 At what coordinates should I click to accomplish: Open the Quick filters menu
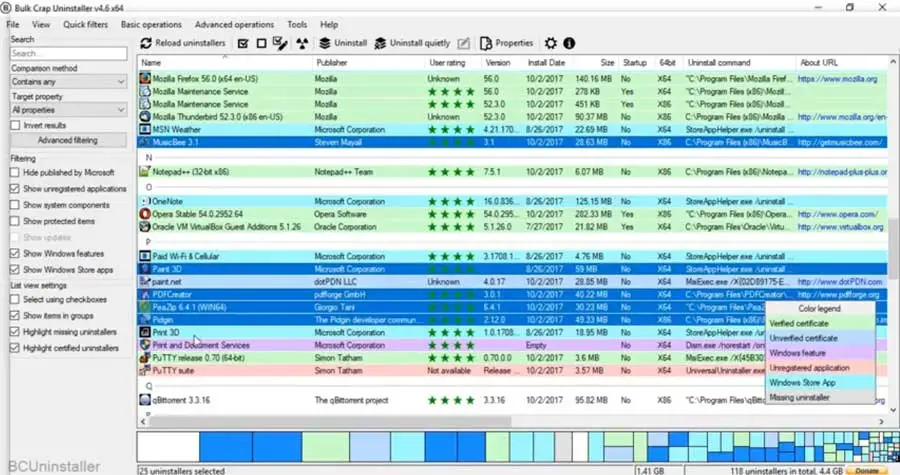click(x=86, y=25)
